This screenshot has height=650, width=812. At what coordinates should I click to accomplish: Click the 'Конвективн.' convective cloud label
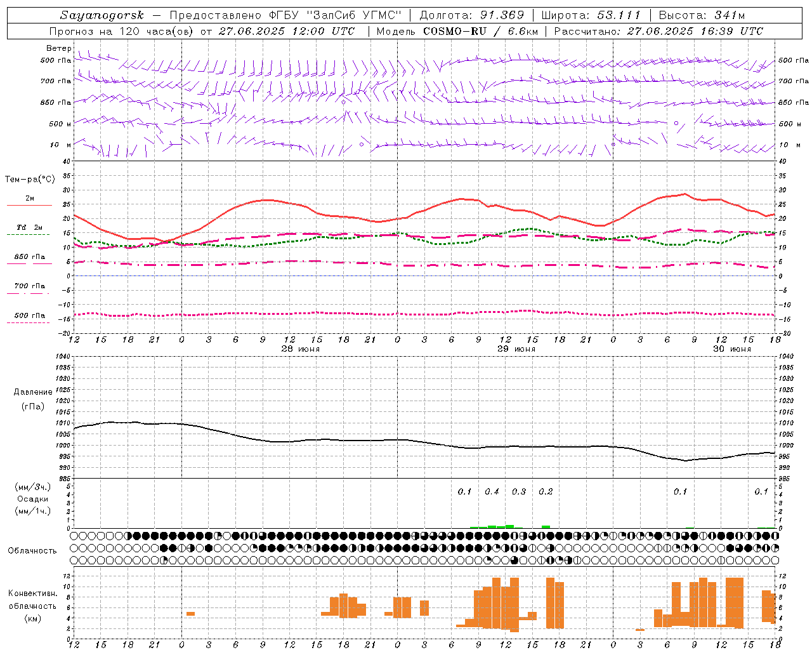point(32,594)
